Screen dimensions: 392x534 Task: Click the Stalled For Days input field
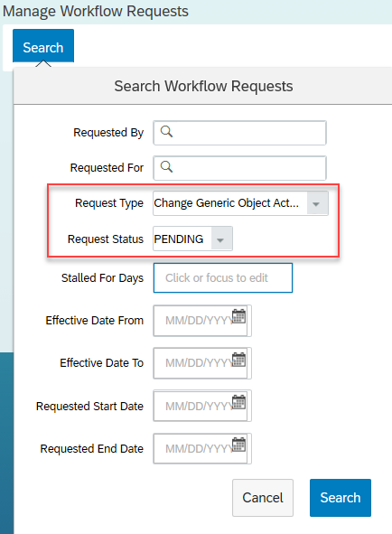pyautogui.click(x=223, y=278)
